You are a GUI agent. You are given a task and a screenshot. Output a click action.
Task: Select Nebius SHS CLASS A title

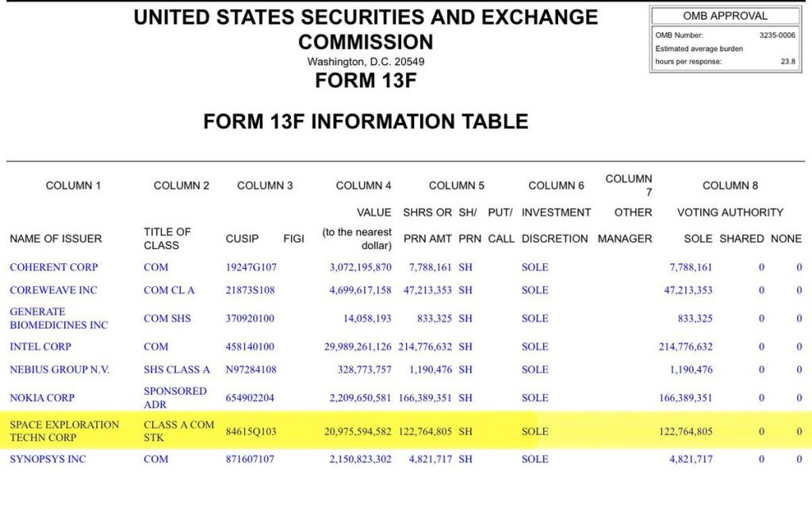coord(177,369)
